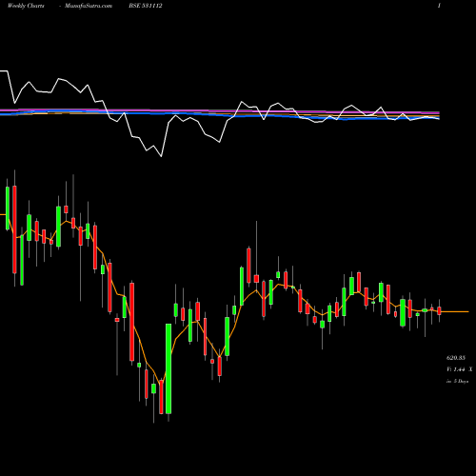The height and width of the screenshot is (476, 476).
Task: Click the last red candlestick on the right
Action: [x=439, y=310]
